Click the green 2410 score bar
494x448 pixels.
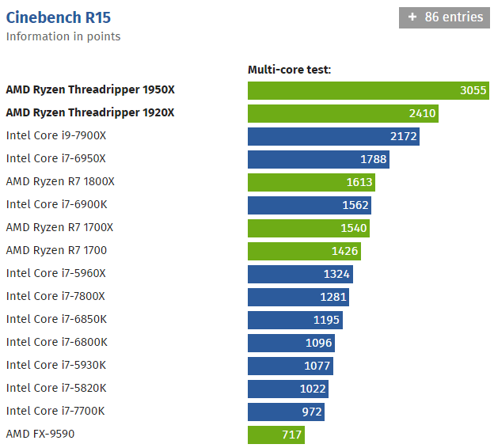click(x=343, y=113)
